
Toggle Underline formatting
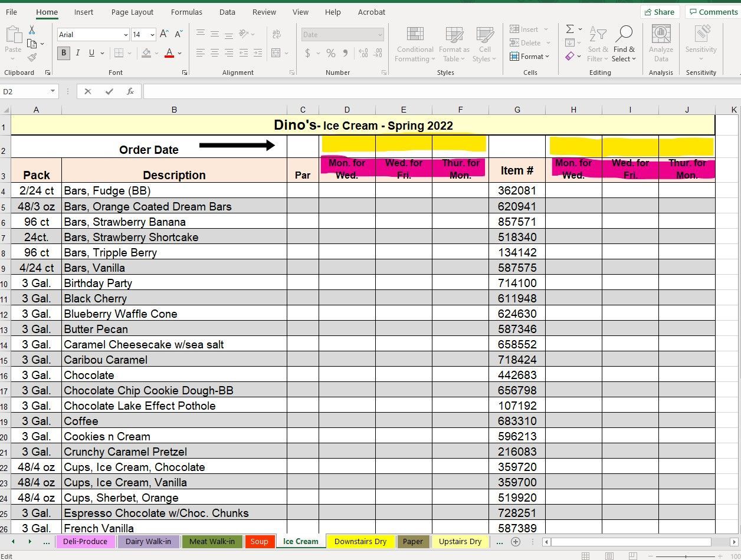point(91,53)
